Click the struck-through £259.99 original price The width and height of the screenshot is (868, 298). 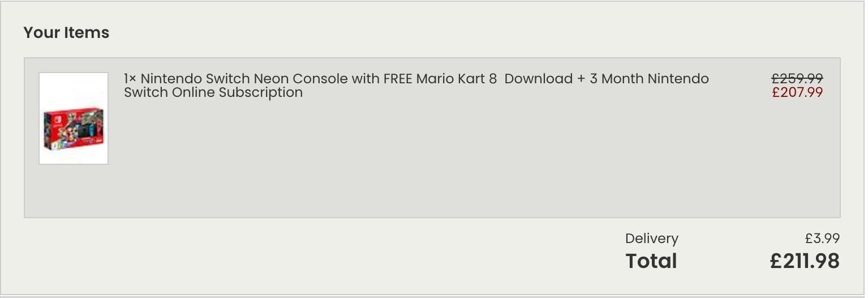(797, 79)
